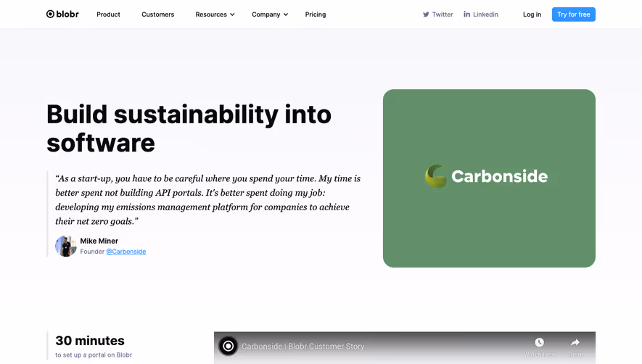Click the Carbonside logo card
This screenshot has width=642, height=364.
tap(489, 178)
